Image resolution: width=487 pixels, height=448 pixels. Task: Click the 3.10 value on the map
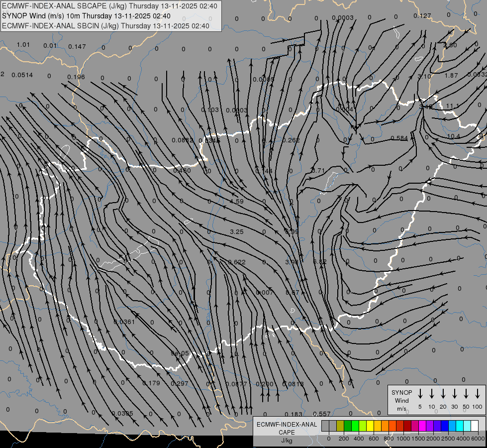[x=424, y=77]
